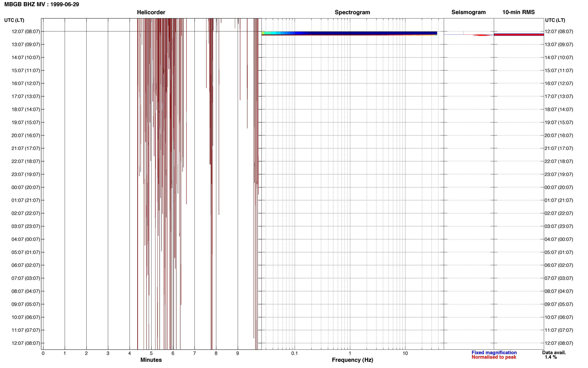
Task: Click the 0.1 tick on frequency axis
Action: 295,353
